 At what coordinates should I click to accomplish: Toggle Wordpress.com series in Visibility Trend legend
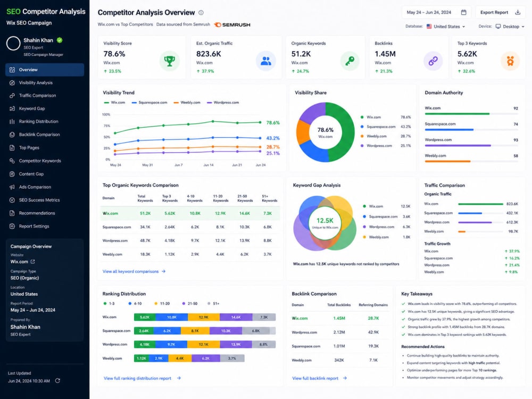[223, 103]
